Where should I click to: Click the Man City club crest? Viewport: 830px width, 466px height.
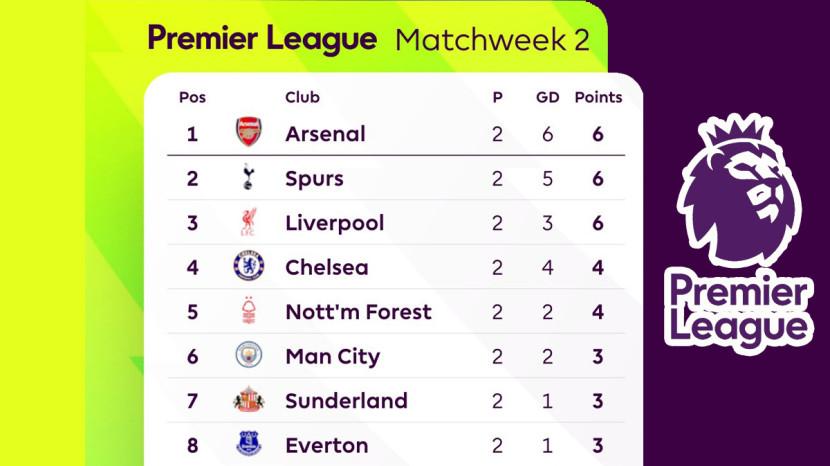pyautogui.click(x=248, y=356)
